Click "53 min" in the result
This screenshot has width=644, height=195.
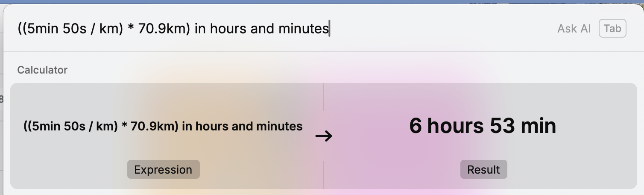pyautogui.click(x=523, y=126)
